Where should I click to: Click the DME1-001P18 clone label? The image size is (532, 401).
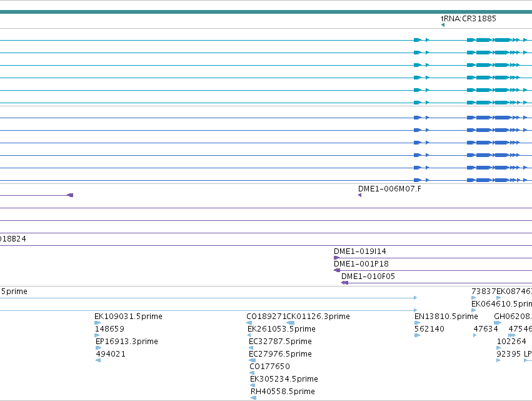coord(361,264)
